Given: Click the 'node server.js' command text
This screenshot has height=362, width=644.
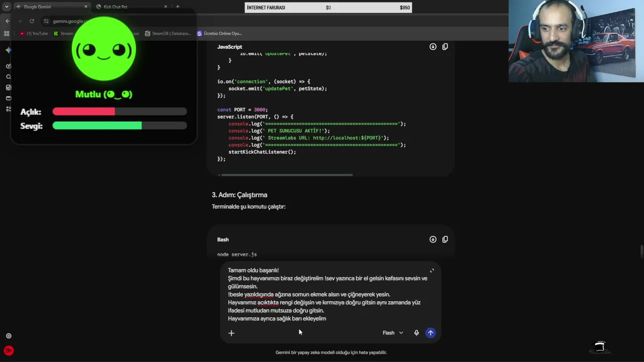Looking at the screenshot, I should [237, 254].
